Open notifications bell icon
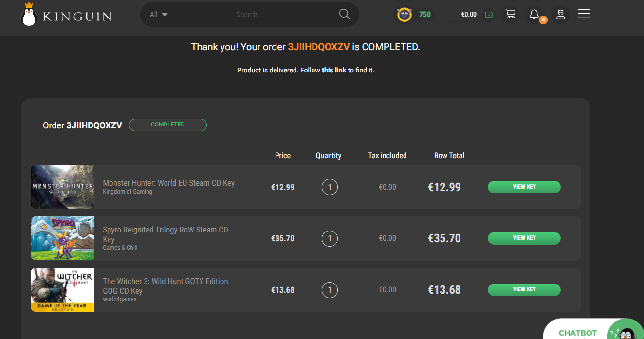 point(535,14)
